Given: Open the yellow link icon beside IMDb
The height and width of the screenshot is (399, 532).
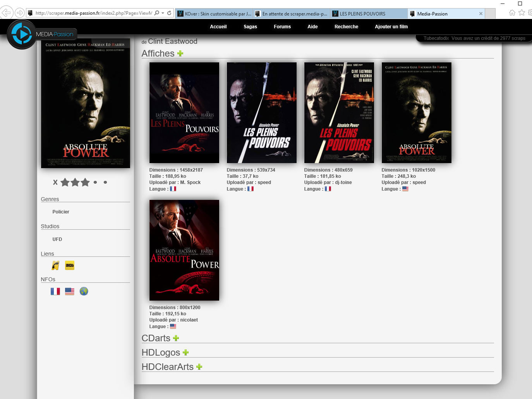Looking at the screenshot, I should [x=56, y=265].
